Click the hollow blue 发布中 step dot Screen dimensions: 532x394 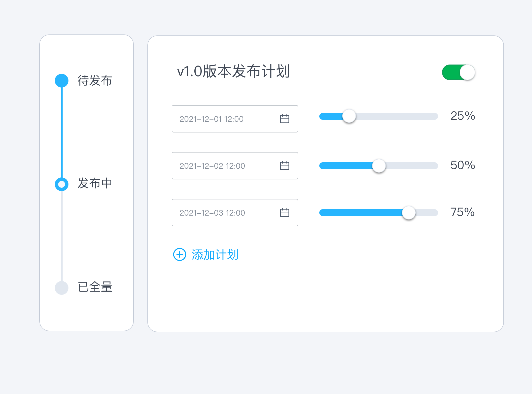click(62, 184)
